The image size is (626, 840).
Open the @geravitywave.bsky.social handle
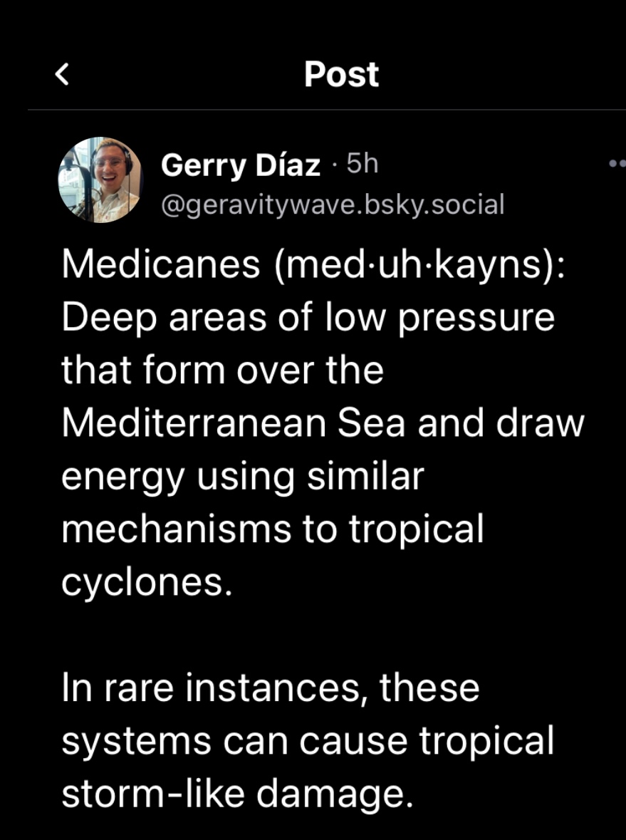[x=333, y=204]
